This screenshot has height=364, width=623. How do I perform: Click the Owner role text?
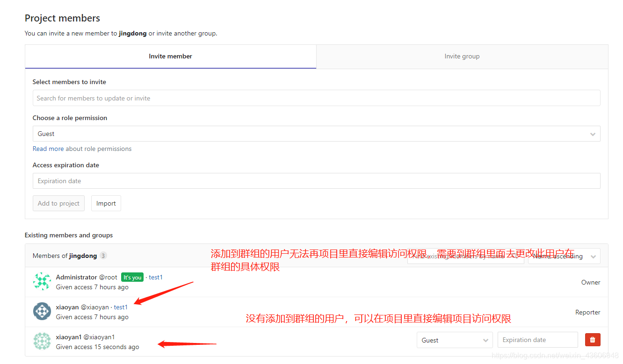pos(591,282)
